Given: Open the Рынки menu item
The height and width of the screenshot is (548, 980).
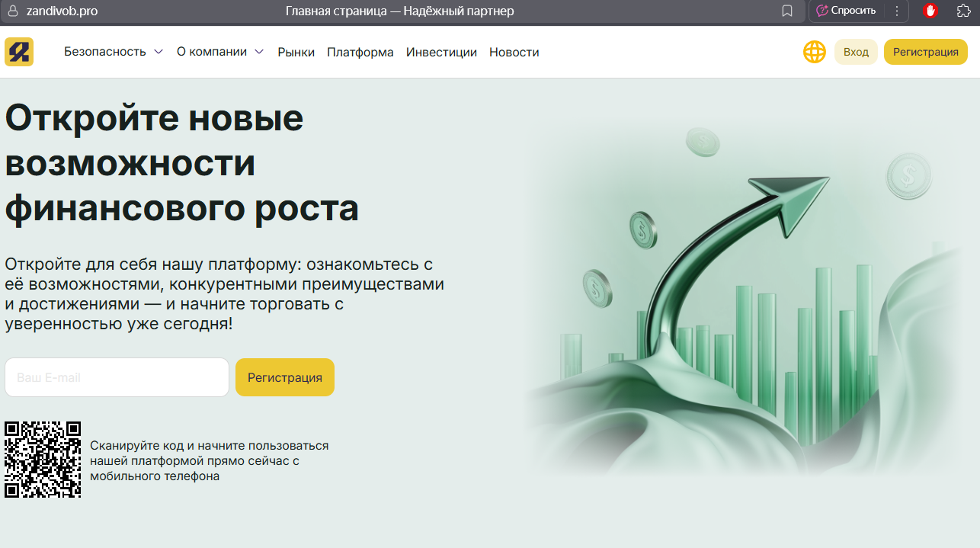Looking at the screenshot, I should [x=296, y=53].
